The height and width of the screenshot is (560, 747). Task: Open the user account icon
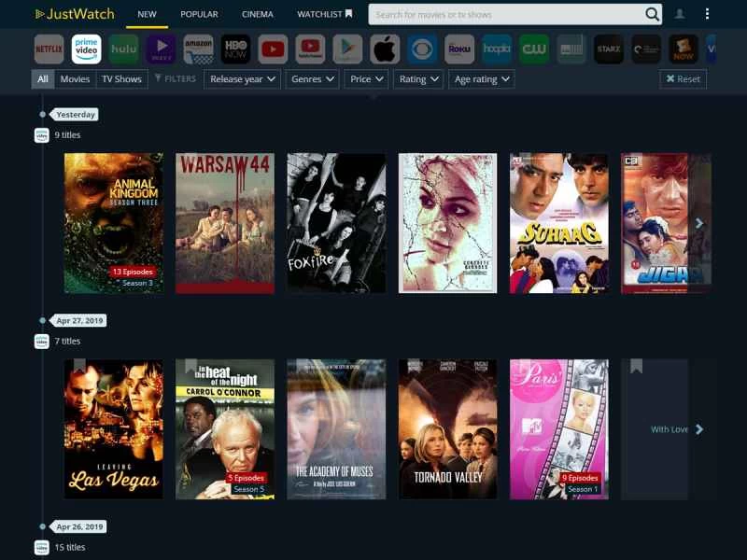[680, 14]
